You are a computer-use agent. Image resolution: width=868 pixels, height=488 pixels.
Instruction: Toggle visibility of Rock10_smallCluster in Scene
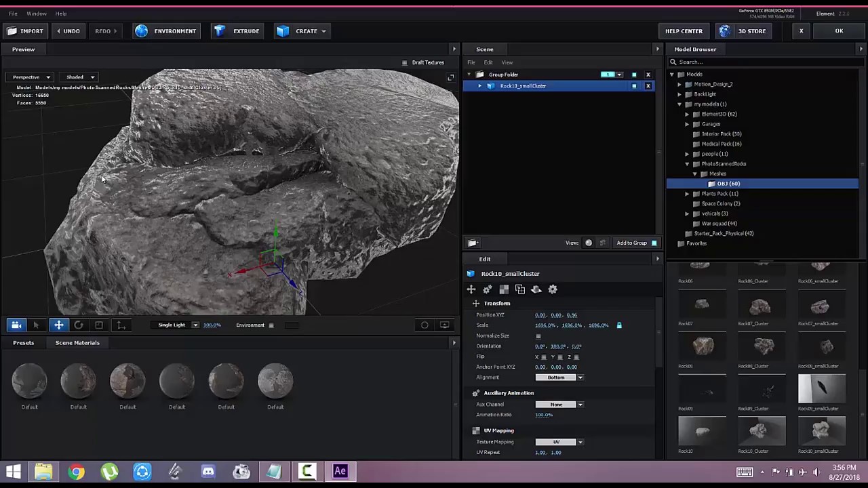[x=634, y=86]
